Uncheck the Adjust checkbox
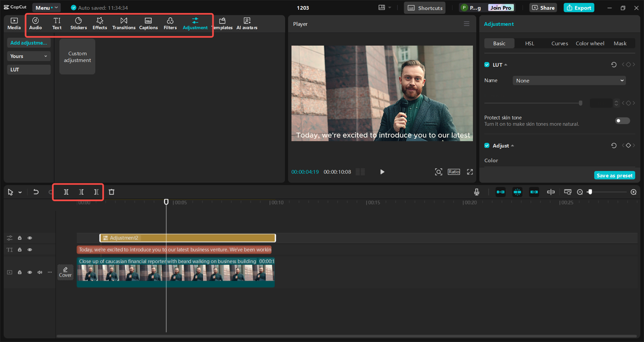This screenshot has height=342, width=644. click(x=487, y=145)
